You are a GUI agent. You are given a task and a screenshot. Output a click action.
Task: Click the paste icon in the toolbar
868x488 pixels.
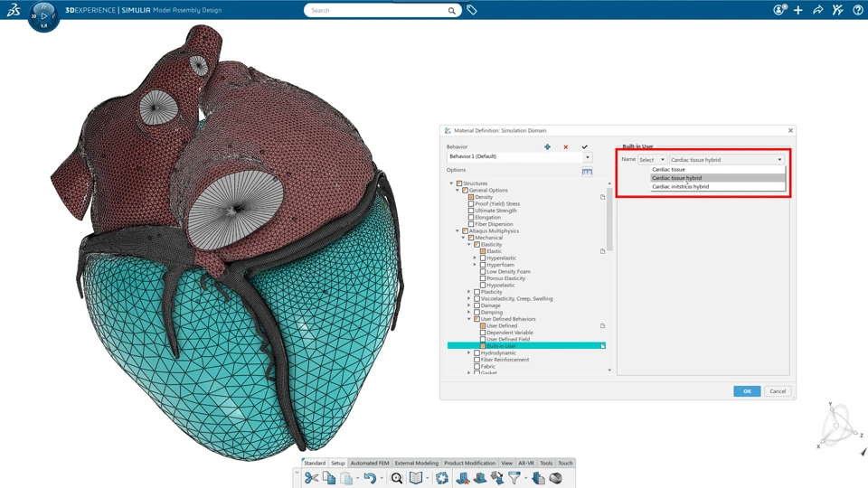pyautogui.click(x=346, y=478)
